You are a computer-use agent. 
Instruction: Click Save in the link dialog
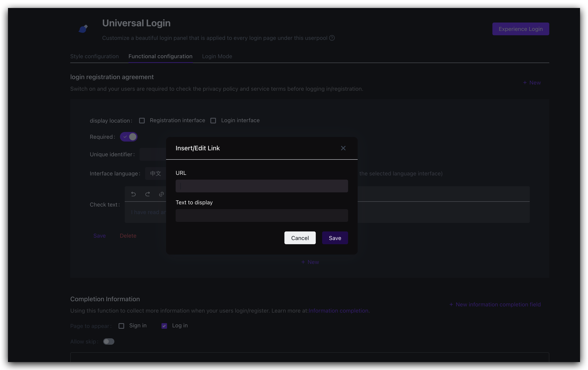[335, 238]
